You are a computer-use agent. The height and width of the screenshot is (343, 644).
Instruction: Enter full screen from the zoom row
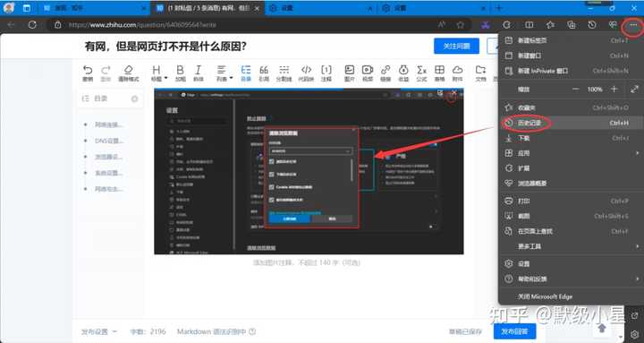click(x=634, y=90)
